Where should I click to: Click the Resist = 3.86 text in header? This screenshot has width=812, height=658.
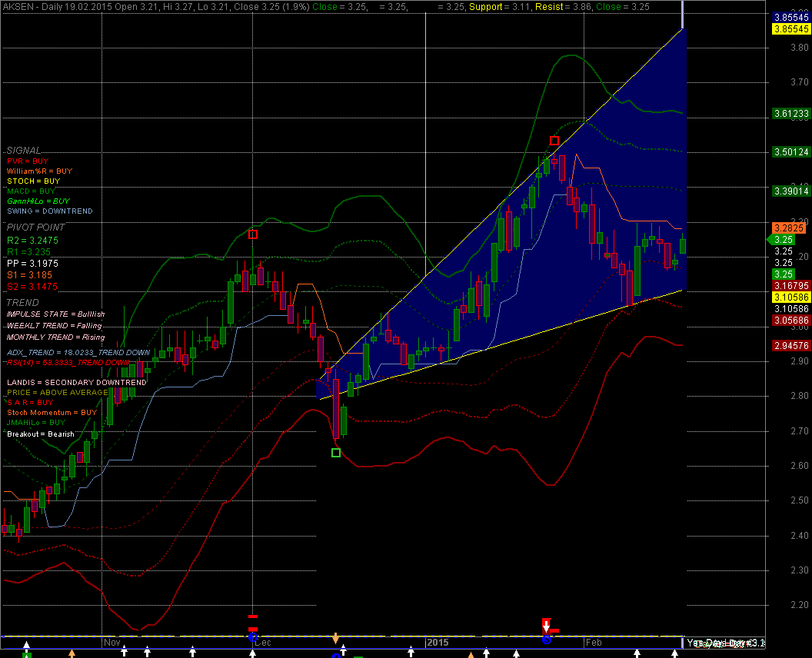coord(566,6)
